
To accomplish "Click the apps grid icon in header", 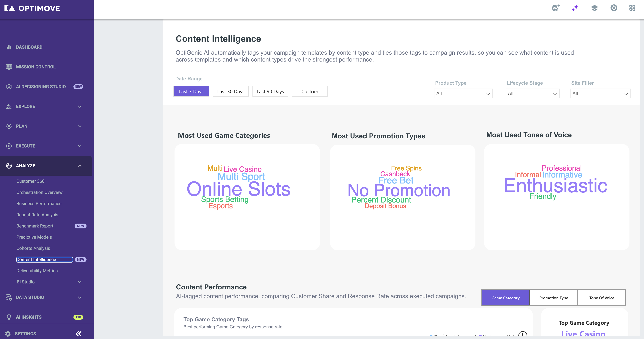I will click(632, 8).
